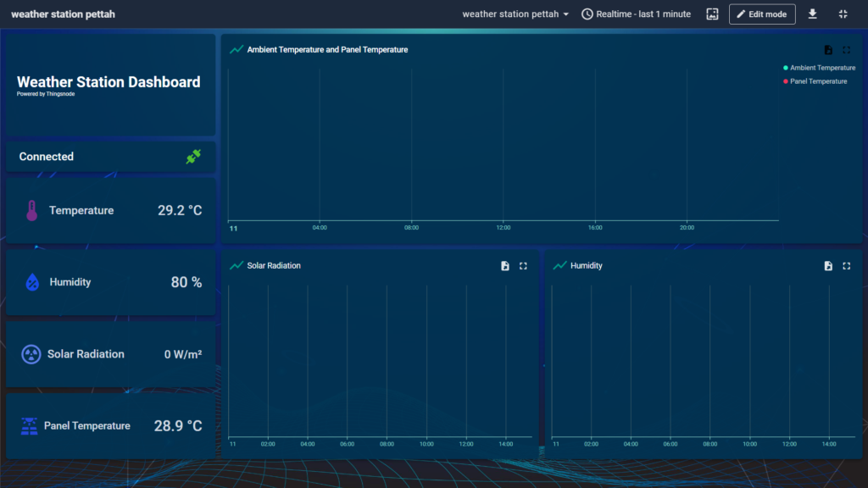868x488 pixels.
Task: Open the weather station pettah dropdown
Action: point(515,14)
